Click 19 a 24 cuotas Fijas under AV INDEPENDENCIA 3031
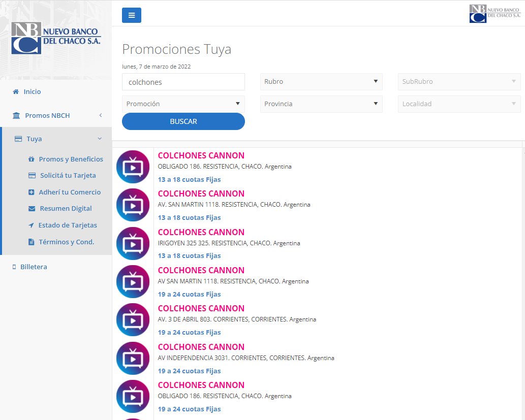The image size is (525, 420). point(189,371)
